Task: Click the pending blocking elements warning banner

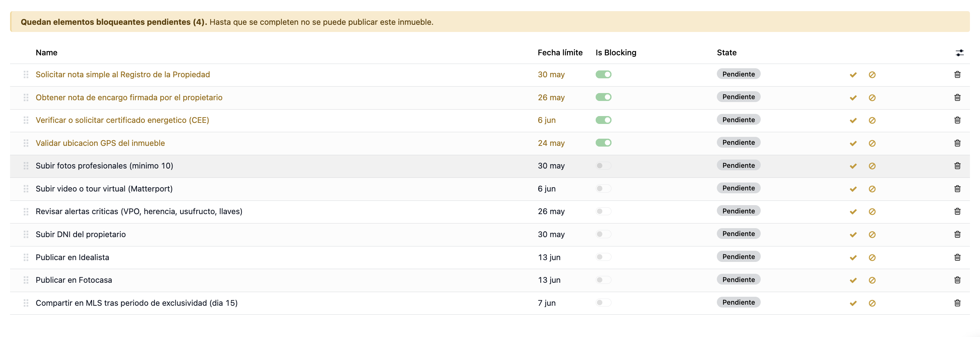Action: pyautogui.click(x=490, y=22)
